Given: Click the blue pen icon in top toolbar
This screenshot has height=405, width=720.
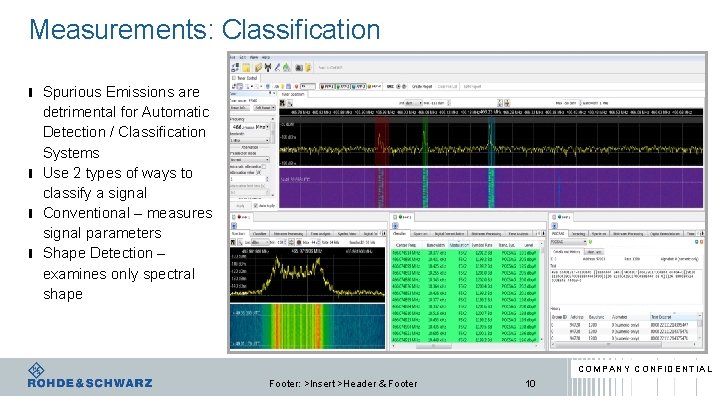Looking at the screenshot, I should click(277, 68).
